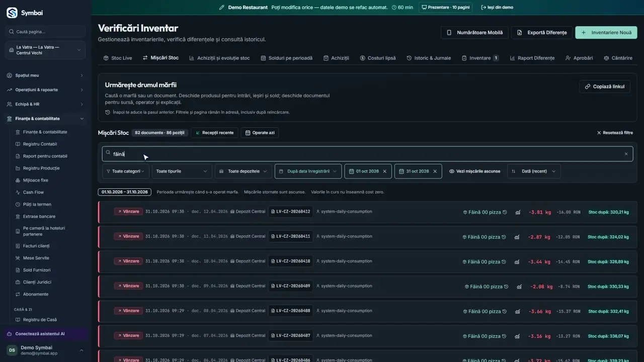Switch to the Stoc Live tab

[118, 58]
